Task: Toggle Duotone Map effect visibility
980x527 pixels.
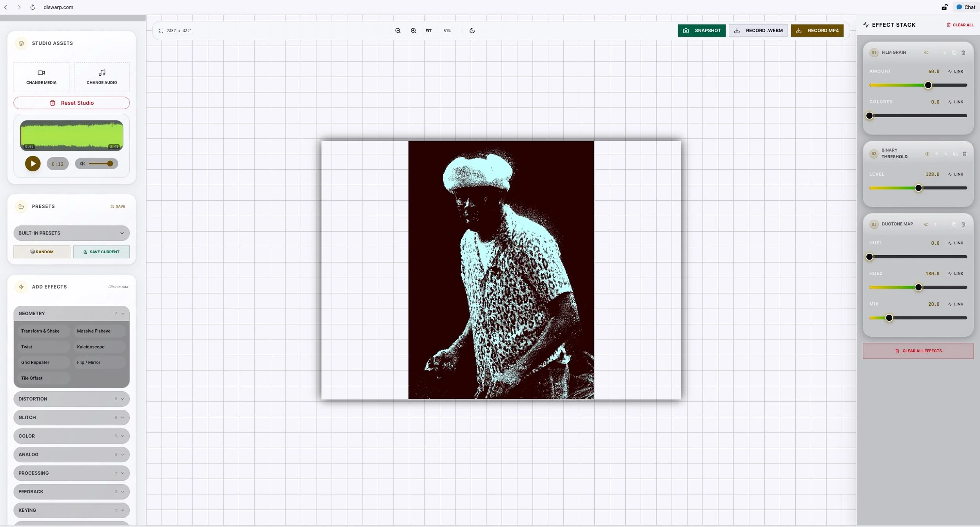Action: pos(926,224)
